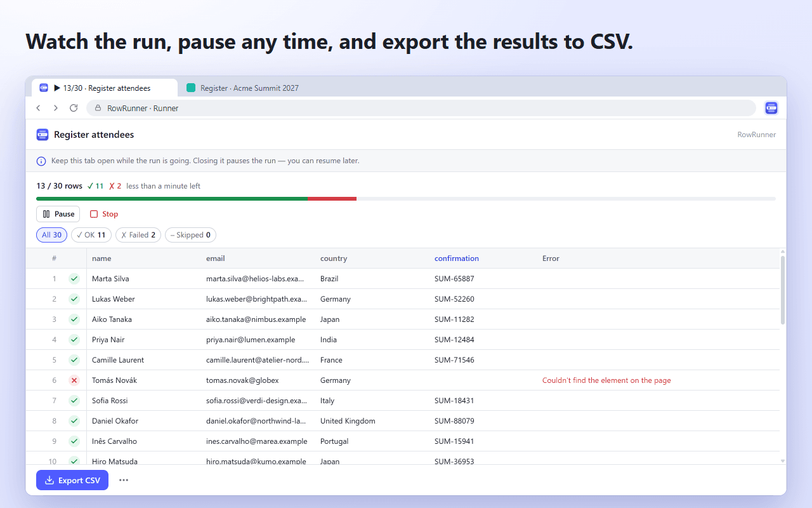Click email priya.nair@lumen.example
This screenshot has width=812, height=508.
click(x=251, y=340)
